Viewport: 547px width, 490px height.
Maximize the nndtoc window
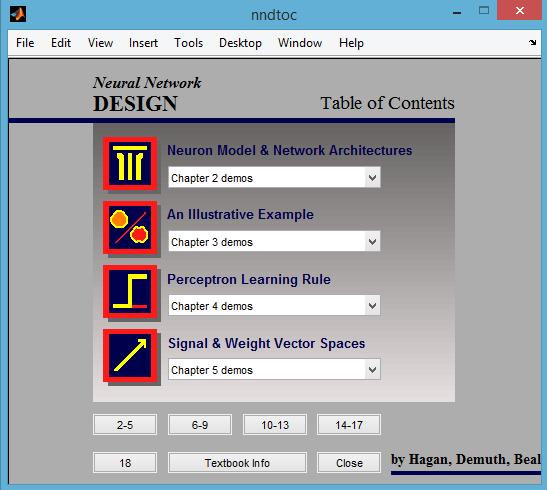click(x=484, y=10)
